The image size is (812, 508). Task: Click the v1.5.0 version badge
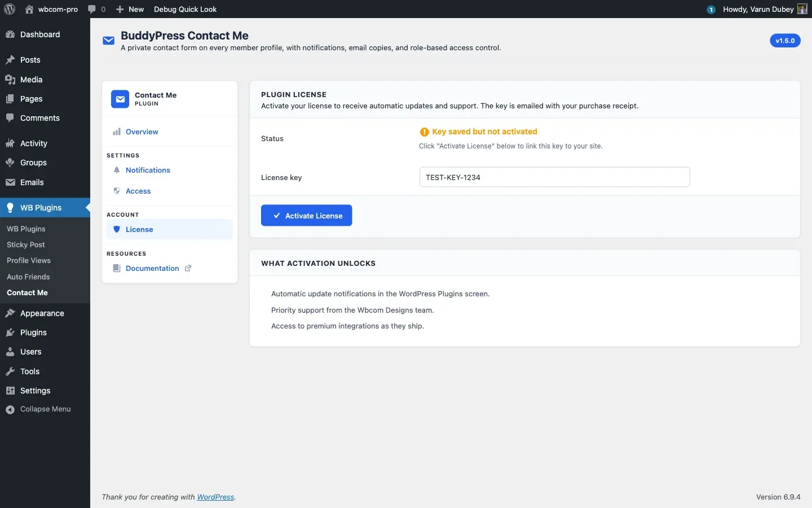tap(785, 41)
